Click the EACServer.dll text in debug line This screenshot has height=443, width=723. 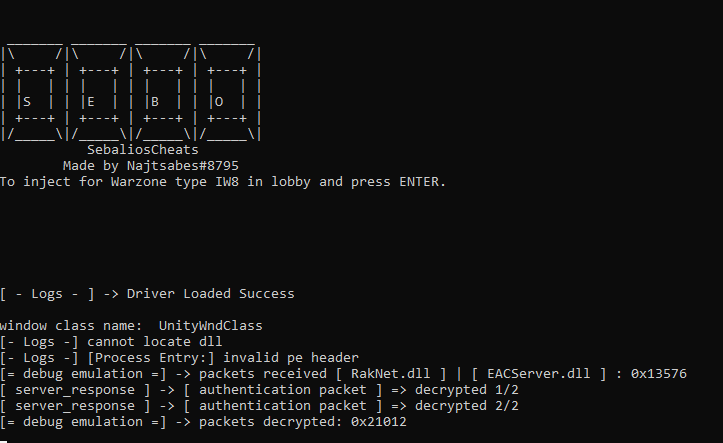[x=539, y=373]
